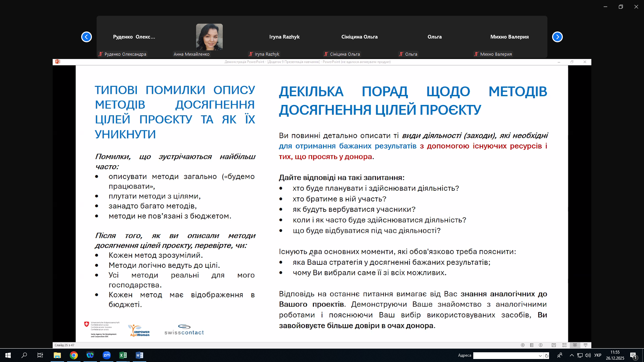Open the volume control in system tray
The image size is (644, 362).
coord(588,355)
